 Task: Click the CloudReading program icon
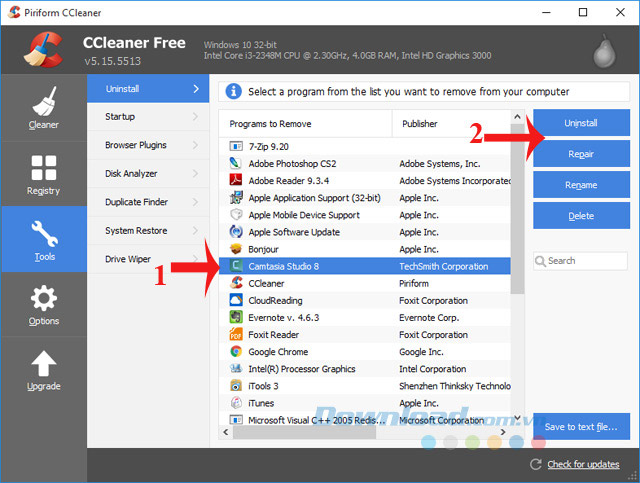click(x=236, y=300)
